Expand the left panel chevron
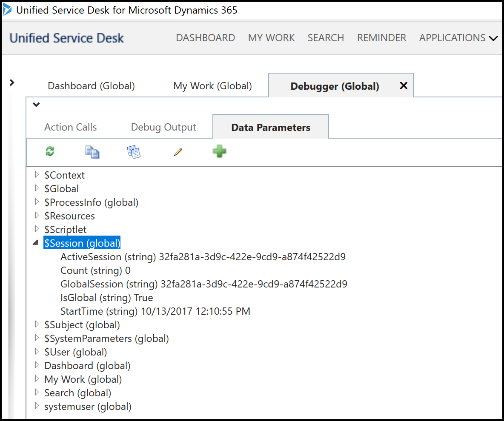The height and width of the screenshot is (421, 504). point(12,83)
